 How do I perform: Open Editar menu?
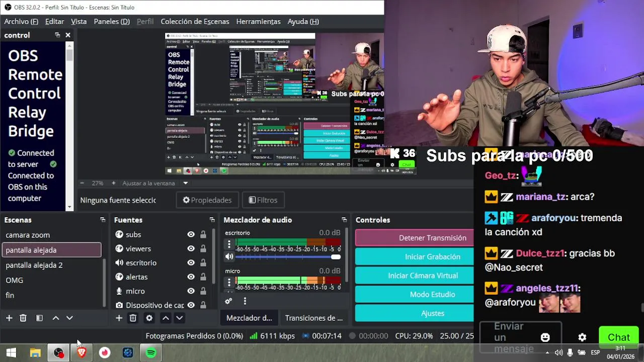click(54, 21)
